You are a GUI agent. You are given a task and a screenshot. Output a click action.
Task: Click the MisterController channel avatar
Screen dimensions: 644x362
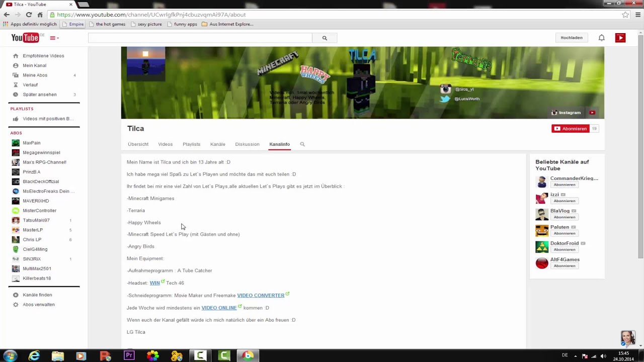(x=16, y=211)
